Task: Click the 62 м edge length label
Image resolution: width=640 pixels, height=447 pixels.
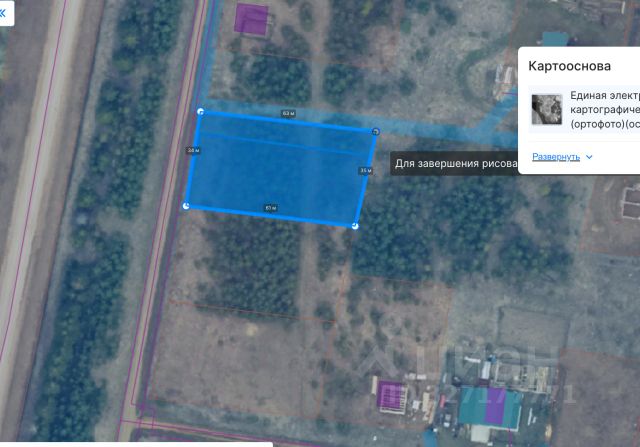Action: [x=288, y=113]
